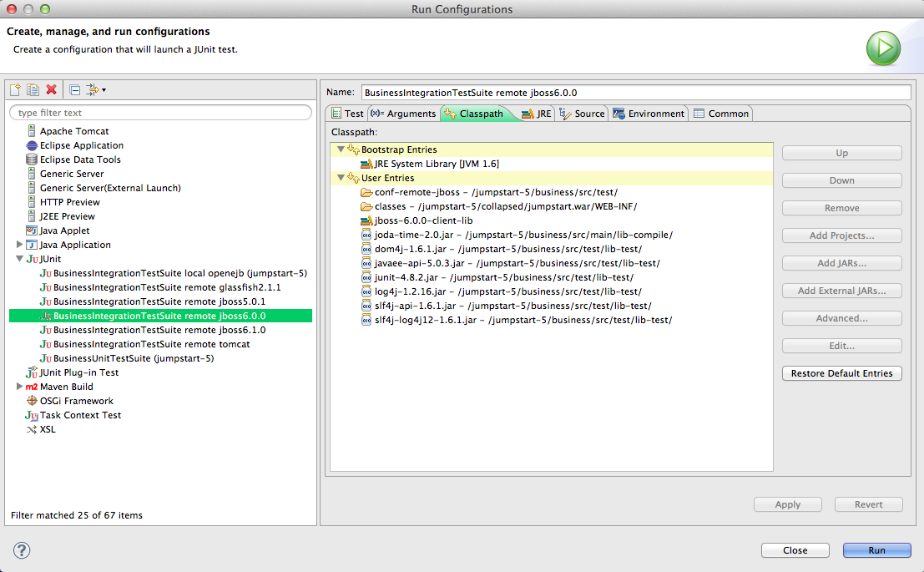Switch to the Common tab

[x=721, y=114]
